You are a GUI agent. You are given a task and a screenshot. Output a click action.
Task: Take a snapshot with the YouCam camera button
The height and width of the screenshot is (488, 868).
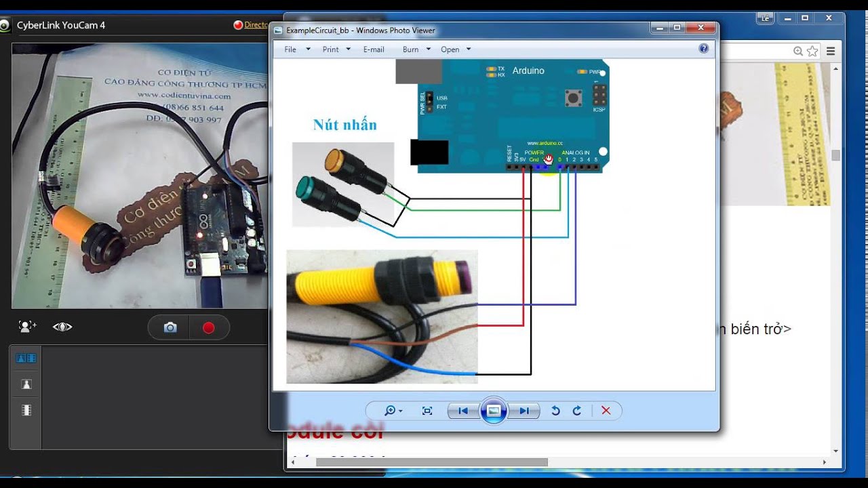pyautogui.click(x=170, y=328)
